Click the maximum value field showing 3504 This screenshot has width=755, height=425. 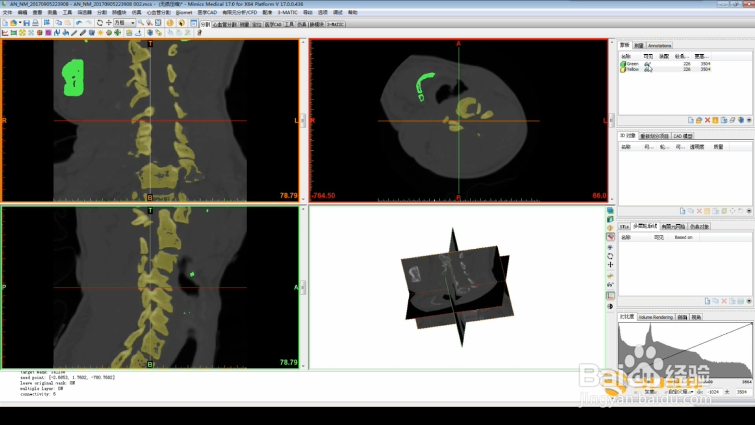pyautogui.click(x=742, y=392)
